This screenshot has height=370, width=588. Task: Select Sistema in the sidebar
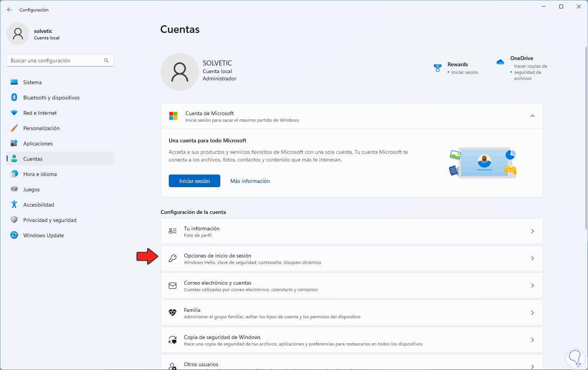tap(60, 82)
